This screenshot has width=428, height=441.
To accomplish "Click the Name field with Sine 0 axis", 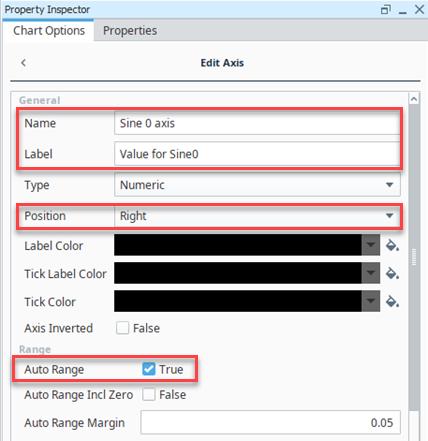I will click(257, 123).
